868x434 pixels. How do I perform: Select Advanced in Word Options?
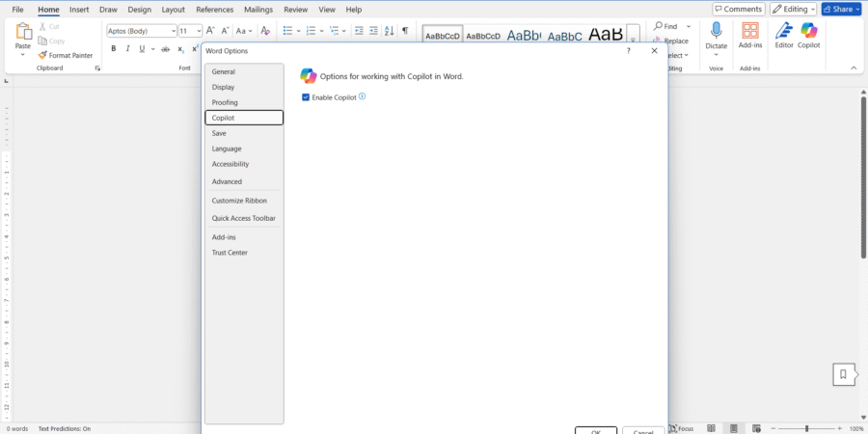coord(244,181)
